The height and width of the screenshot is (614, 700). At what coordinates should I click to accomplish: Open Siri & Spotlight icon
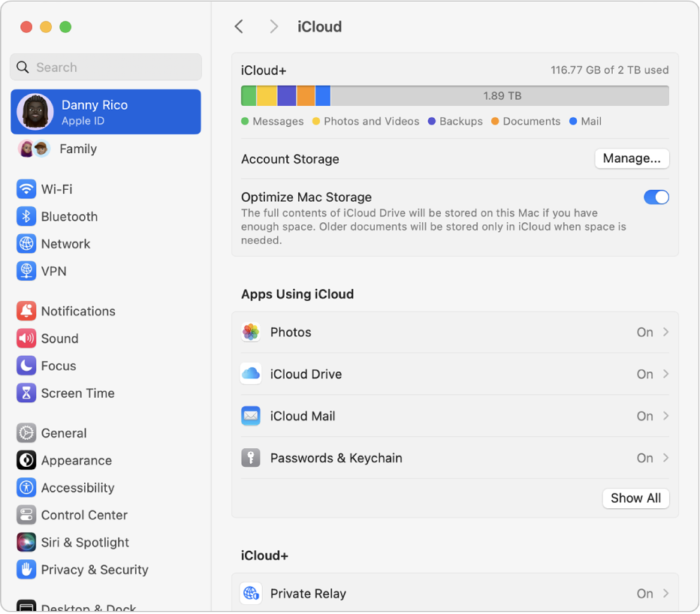26,542
